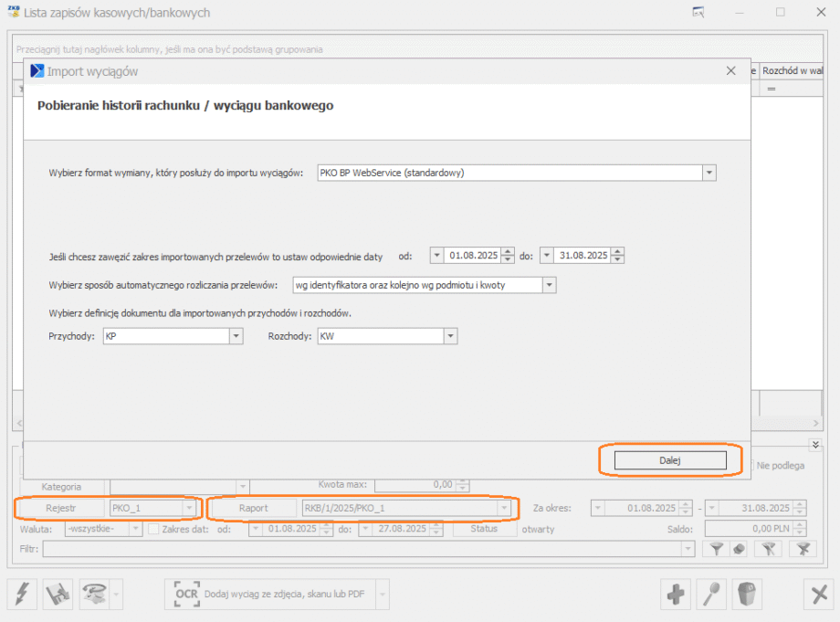Expand the Filtr field dropdown arrow
This screenshot has height=622, width=840.
click(688, 549)
